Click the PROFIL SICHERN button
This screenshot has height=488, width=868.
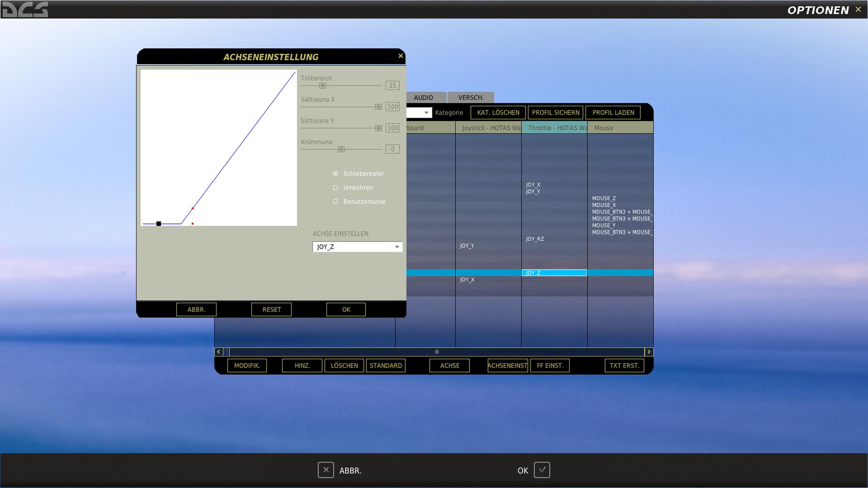coord(555,113)
